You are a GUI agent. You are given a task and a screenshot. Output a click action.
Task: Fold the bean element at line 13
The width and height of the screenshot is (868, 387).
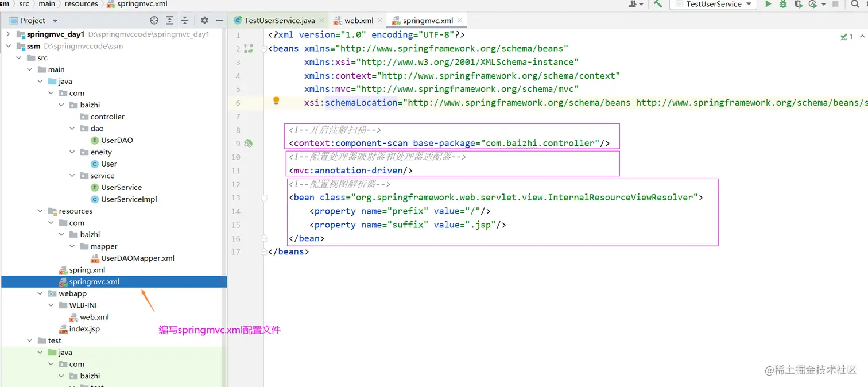(x=264, y=198)
